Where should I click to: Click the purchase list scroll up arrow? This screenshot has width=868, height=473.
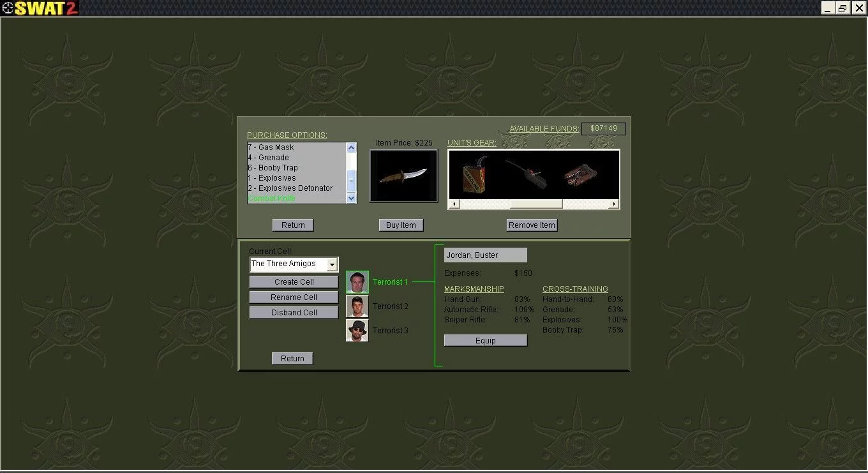pyautogui.click(x=351, y=148)
